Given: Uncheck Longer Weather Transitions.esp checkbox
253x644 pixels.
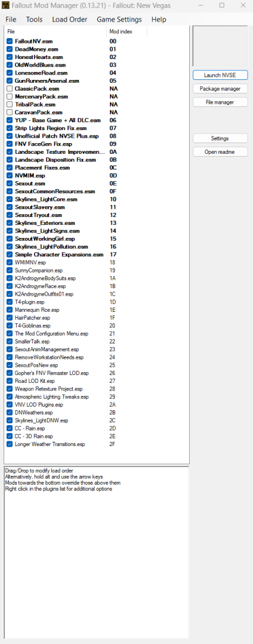Looking at the screenshot, I should click(x=10, y=444).
